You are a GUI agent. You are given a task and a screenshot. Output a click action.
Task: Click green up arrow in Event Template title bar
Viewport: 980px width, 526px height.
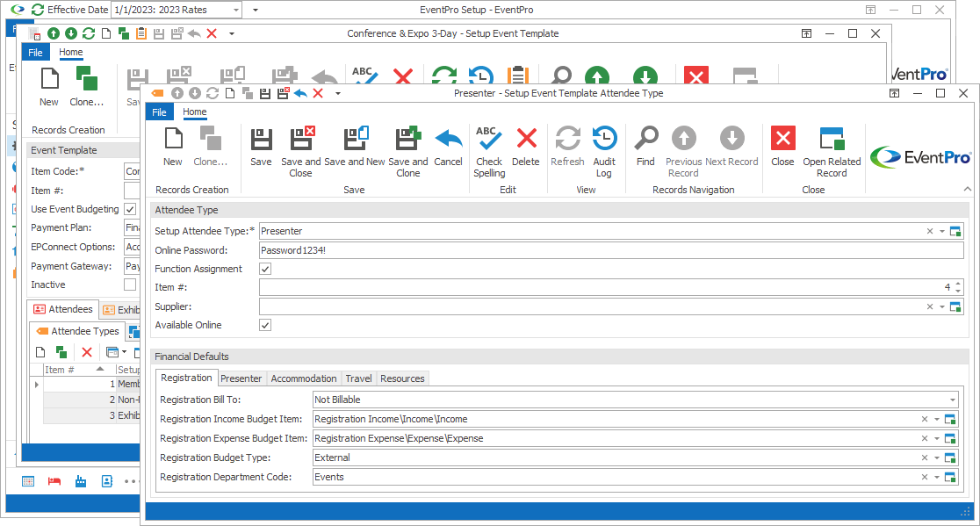coord(54,33)
